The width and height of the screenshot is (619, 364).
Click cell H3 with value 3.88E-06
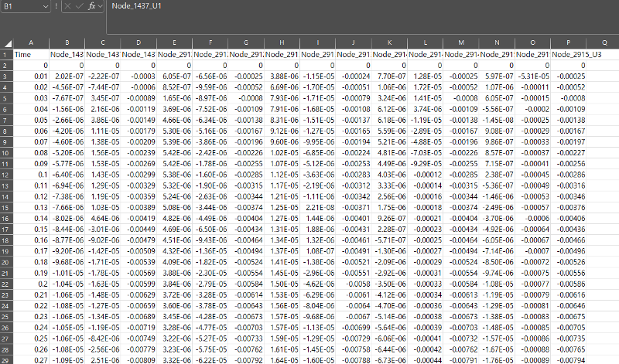[x=282, y=77]
